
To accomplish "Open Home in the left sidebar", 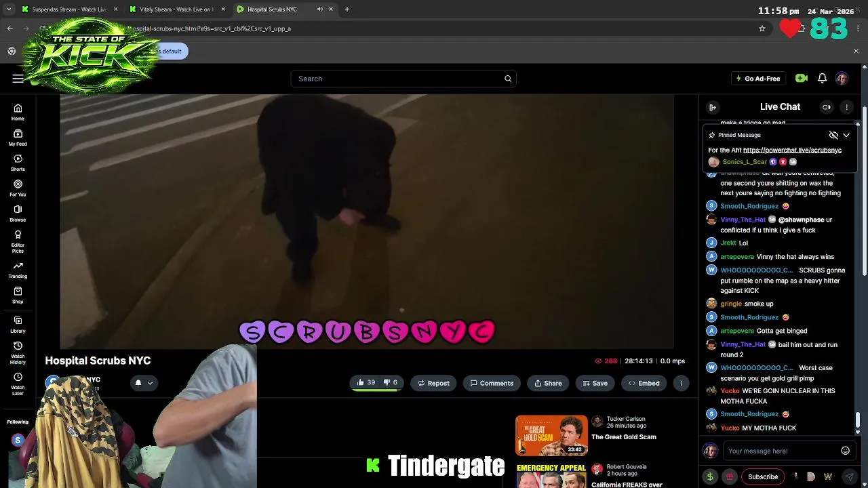I will (18, 113).
